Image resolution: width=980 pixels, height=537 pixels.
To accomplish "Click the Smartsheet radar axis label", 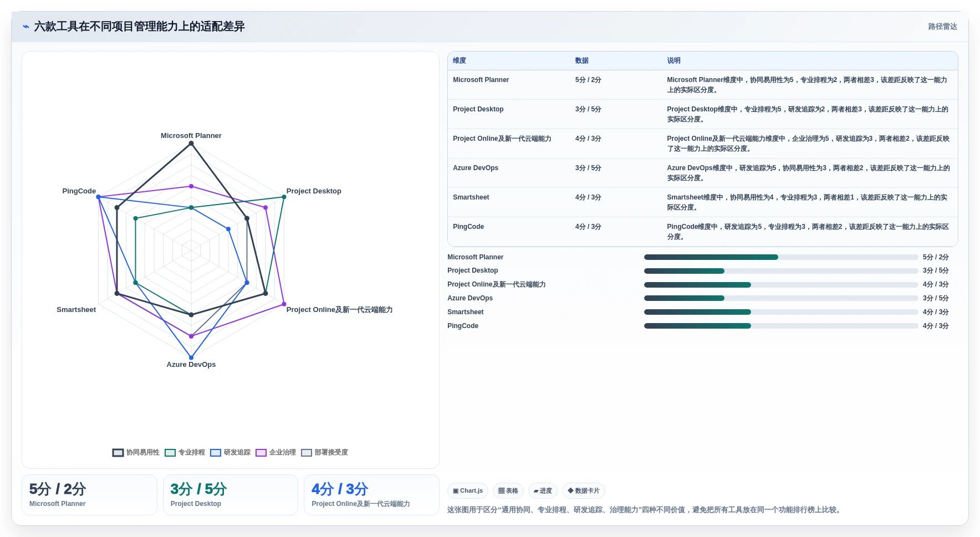I will click(x=76, y=310).
